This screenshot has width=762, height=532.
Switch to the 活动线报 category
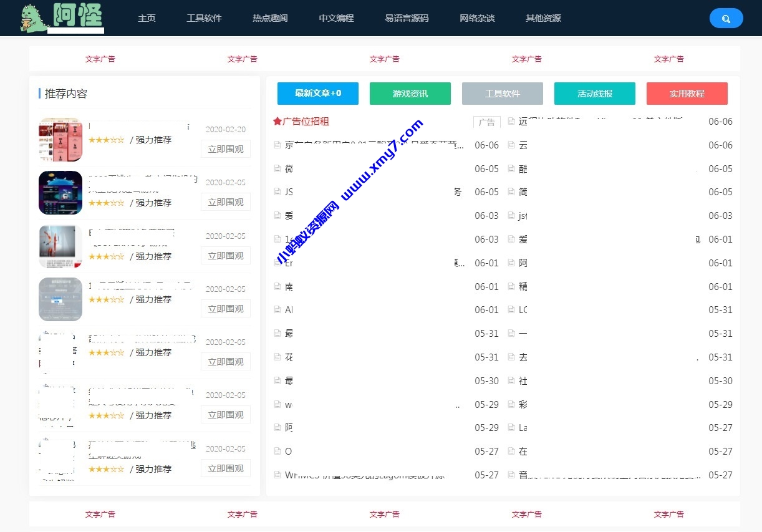click(x=595, y=93)
